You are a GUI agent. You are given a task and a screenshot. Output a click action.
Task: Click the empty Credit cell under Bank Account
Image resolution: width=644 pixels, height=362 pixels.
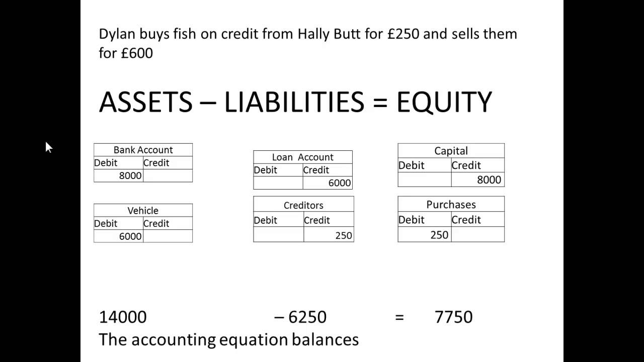point(168,175)
